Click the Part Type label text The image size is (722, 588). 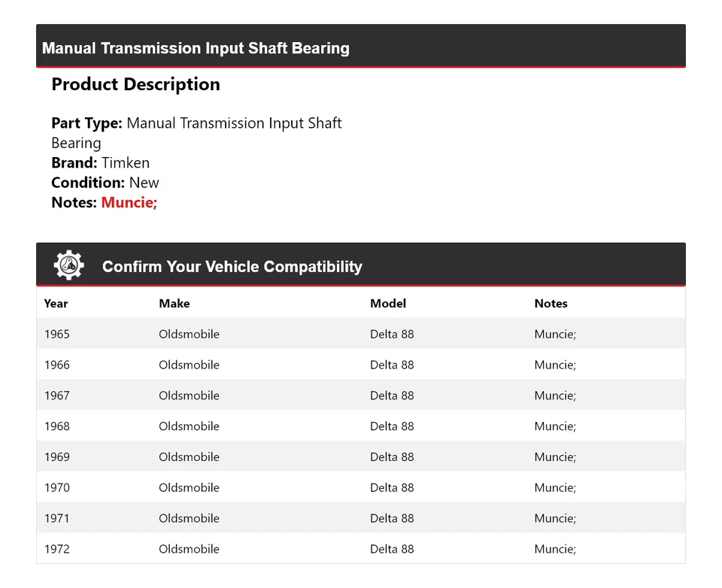[x=86, y=123]
